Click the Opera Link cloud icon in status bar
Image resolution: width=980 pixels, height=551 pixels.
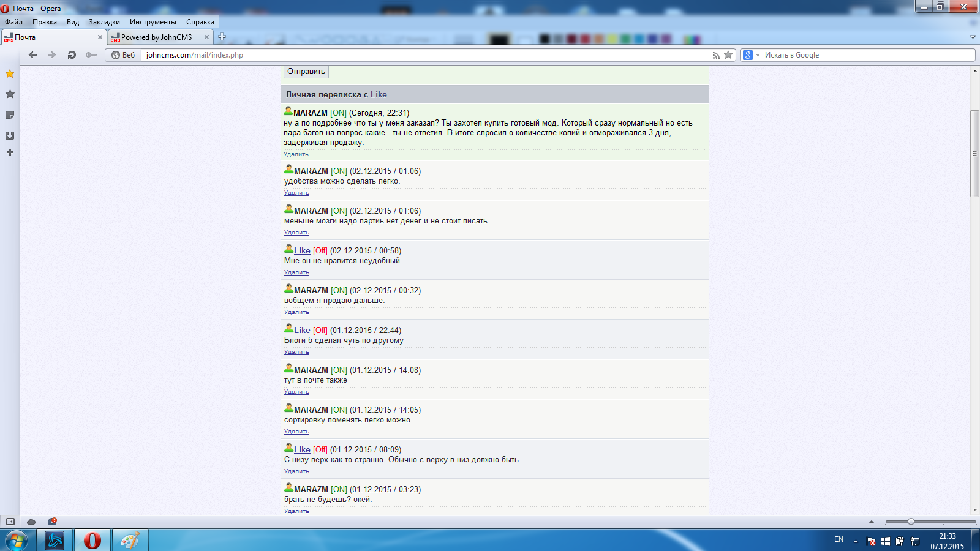[31, 522]
